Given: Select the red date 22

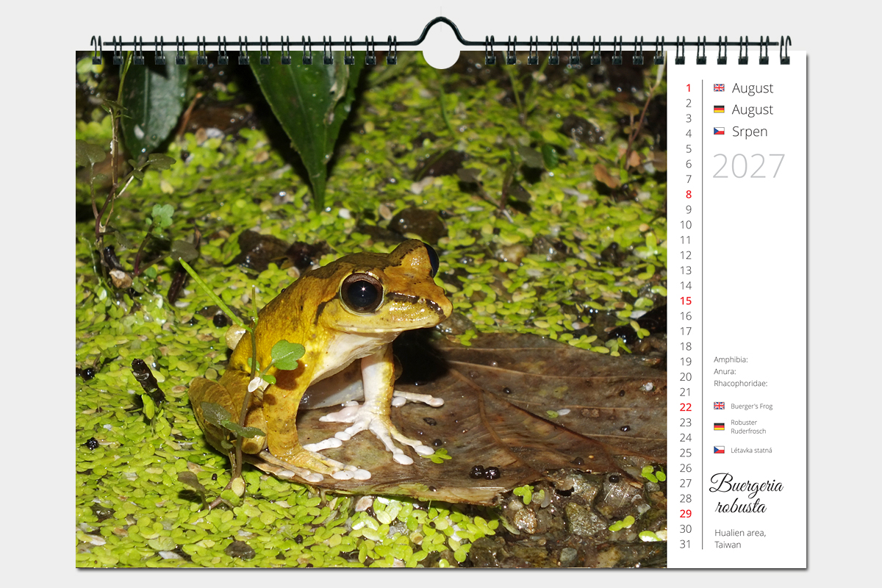Looking at the screenshot, I should click(685, 407).
